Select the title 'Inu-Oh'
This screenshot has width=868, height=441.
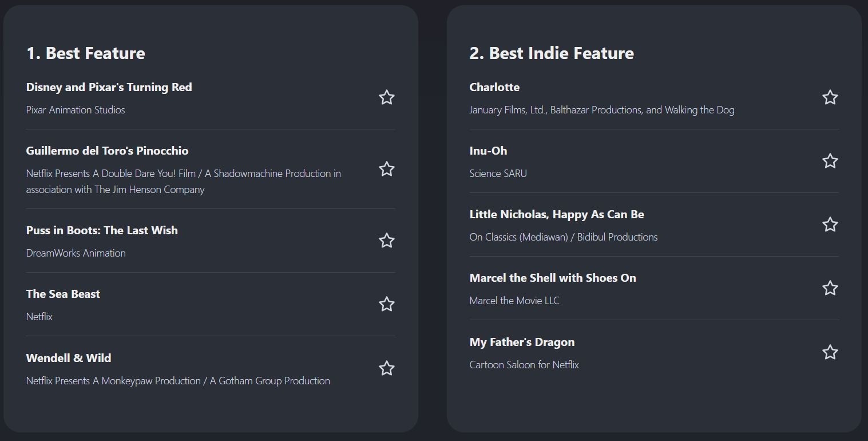tap(488, 151)
